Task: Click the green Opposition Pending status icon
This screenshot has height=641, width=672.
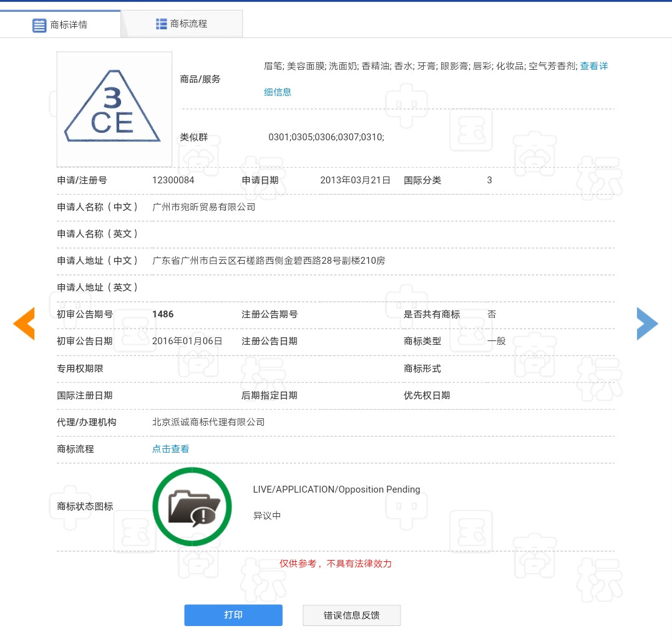Action: 192,506
